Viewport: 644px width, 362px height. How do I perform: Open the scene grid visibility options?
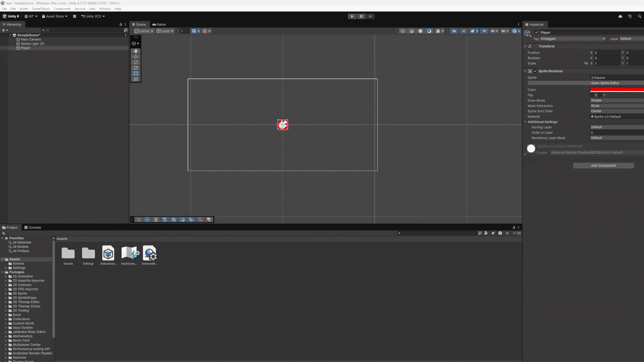pos(497,31)
